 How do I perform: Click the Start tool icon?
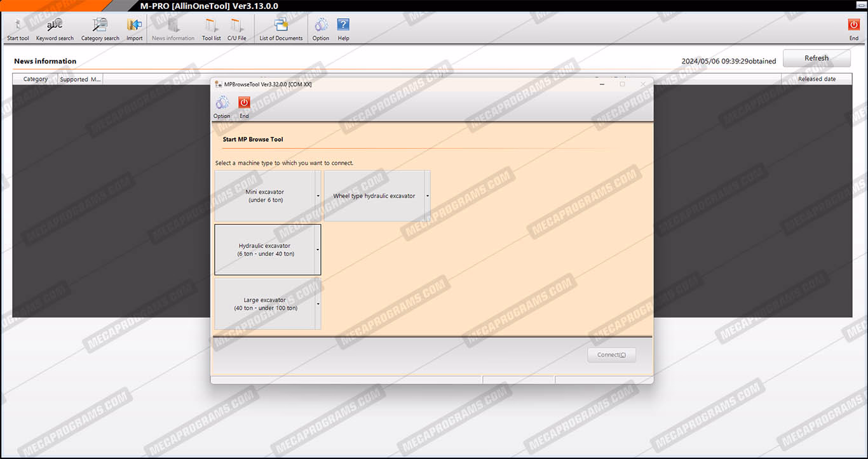click(x=18, y=29)
